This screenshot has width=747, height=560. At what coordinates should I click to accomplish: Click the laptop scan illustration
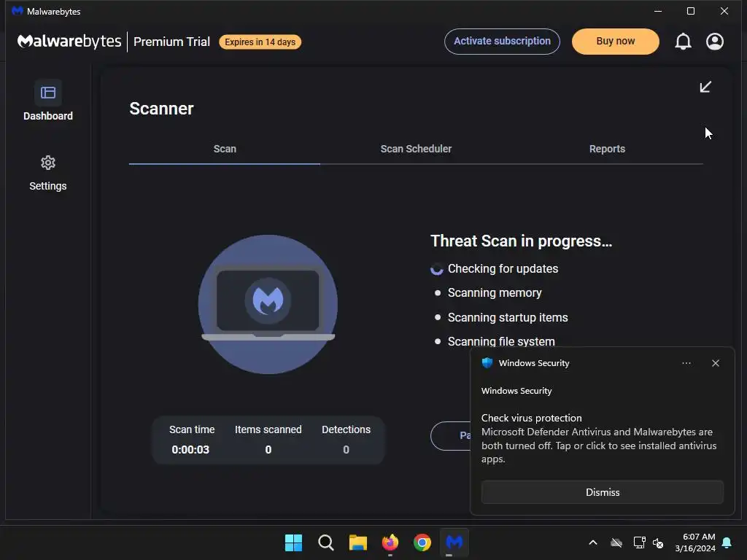pyautogui.click(x=268, y=304)
